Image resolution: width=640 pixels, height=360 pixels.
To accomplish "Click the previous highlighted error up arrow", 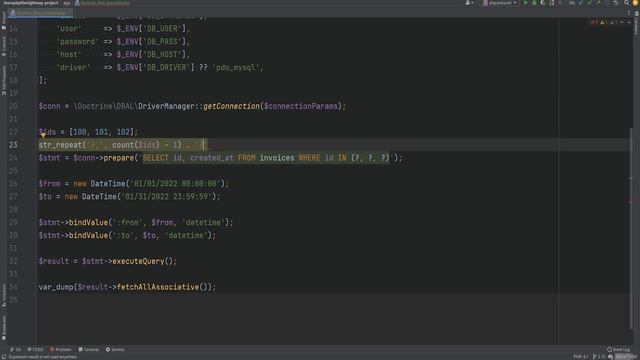I will pyautogui.click(x=622, y=22).
